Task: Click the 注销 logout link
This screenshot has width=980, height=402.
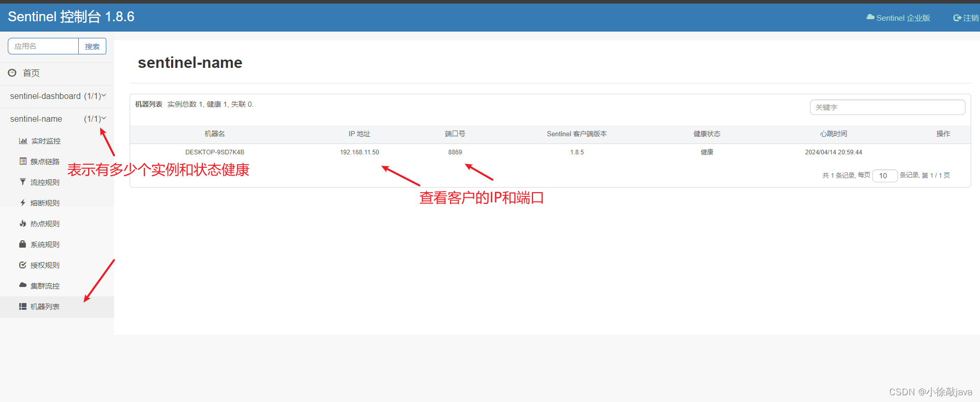Action: click(x=967, y=18)
